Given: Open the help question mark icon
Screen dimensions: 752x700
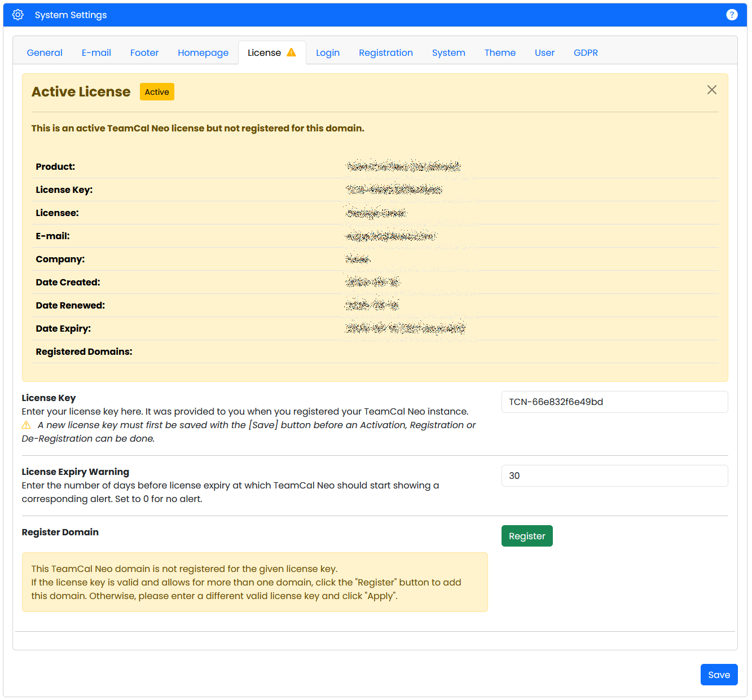Looking at the screenshot, I should (732, 15).
